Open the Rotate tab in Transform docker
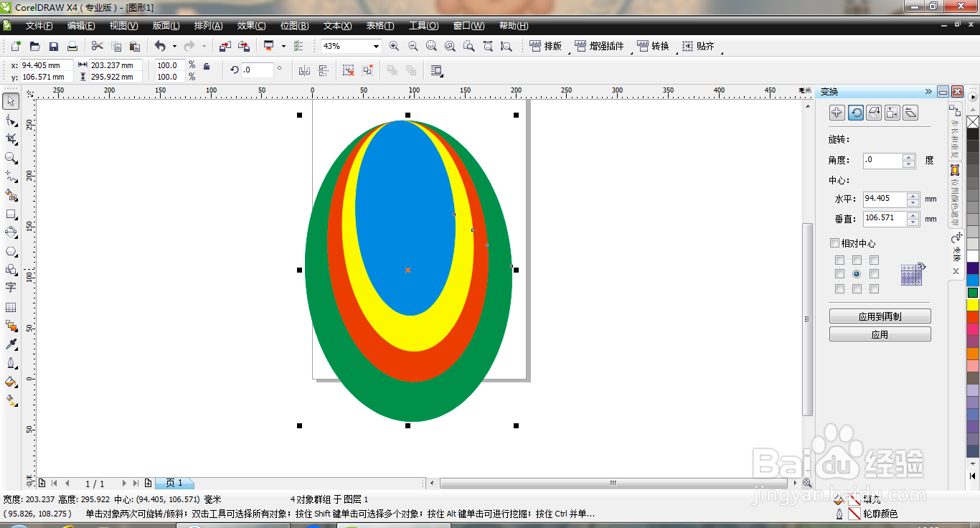980x528 pixels. (855, 112)
